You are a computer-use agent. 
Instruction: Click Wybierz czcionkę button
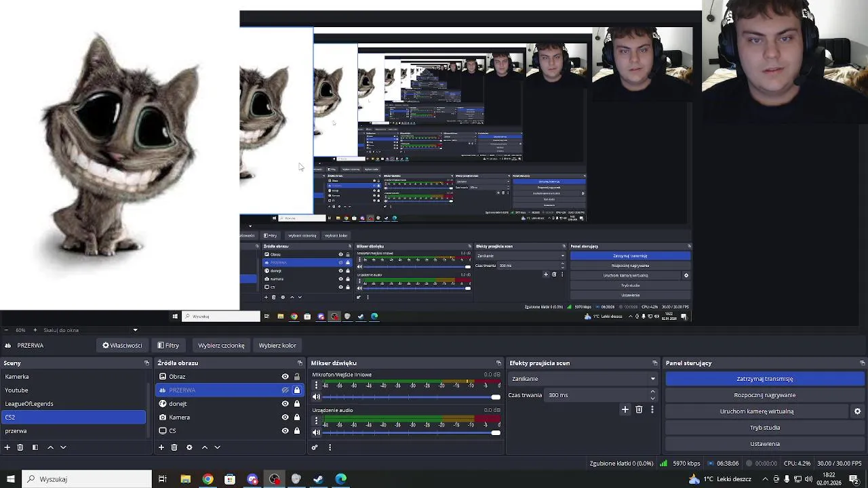pyautogui.click(x=221, y=346)
